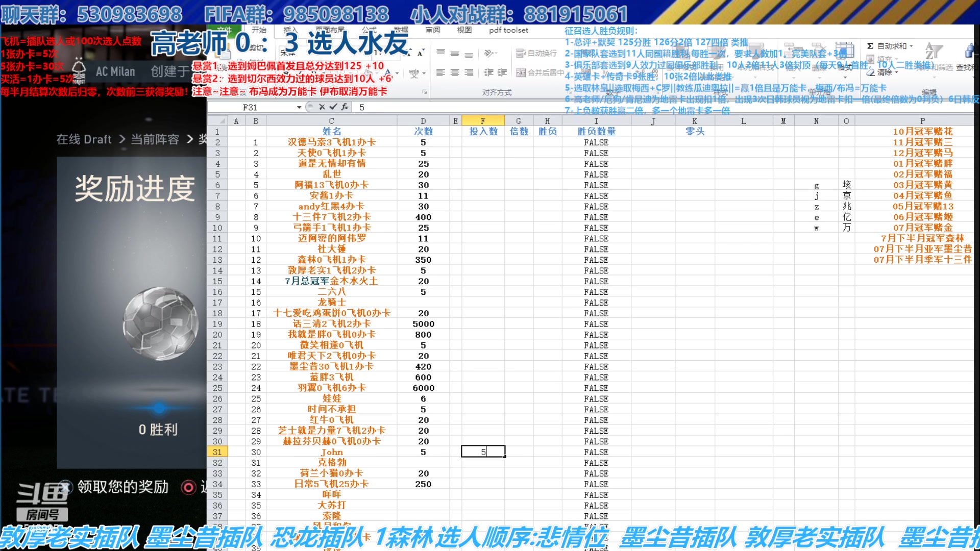Select the active cell F31

click(x=483, y=452)
